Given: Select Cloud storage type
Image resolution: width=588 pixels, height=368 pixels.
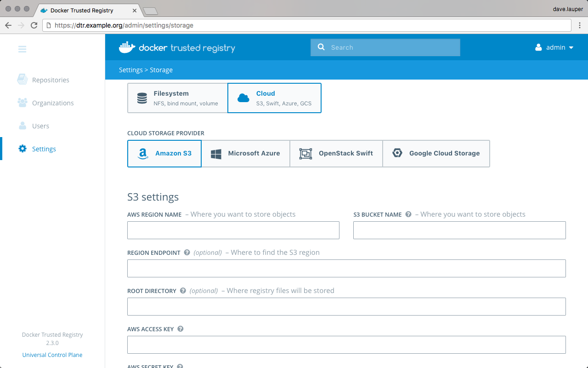Looking at the screenshot, I should (274, 98).
